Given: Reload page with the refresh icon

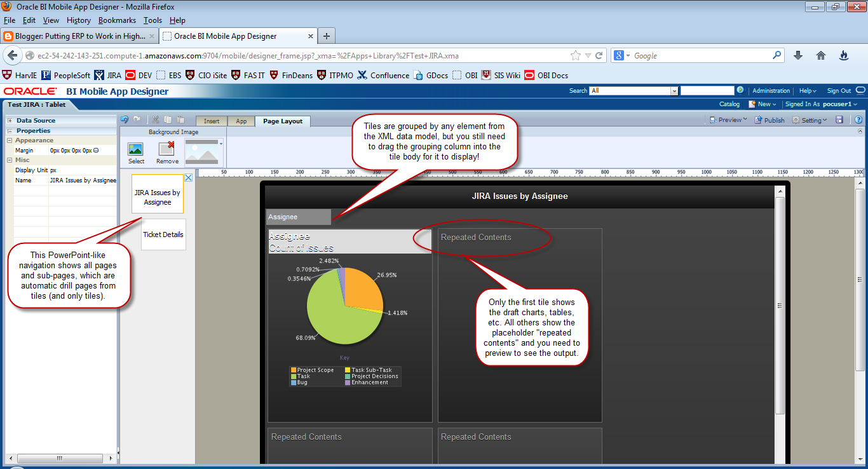Looking at the screenshot, I should (x=599, y=56).
